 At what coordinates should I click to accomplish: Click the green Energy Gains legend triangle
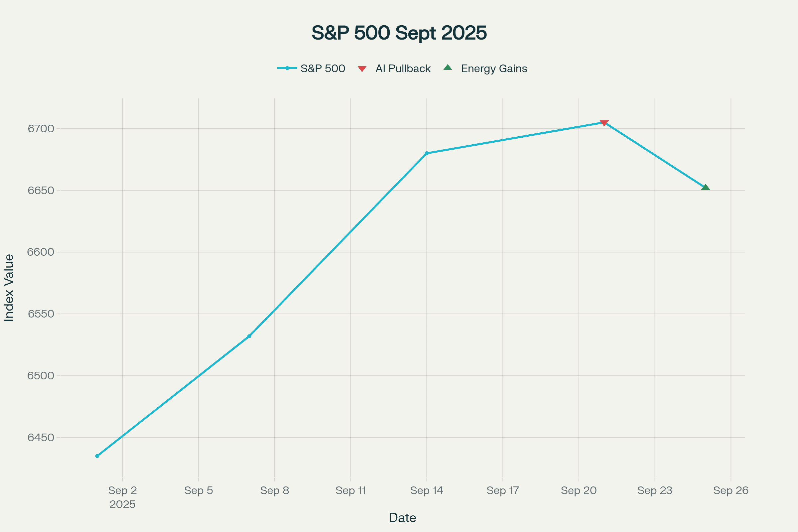(448, 68)
